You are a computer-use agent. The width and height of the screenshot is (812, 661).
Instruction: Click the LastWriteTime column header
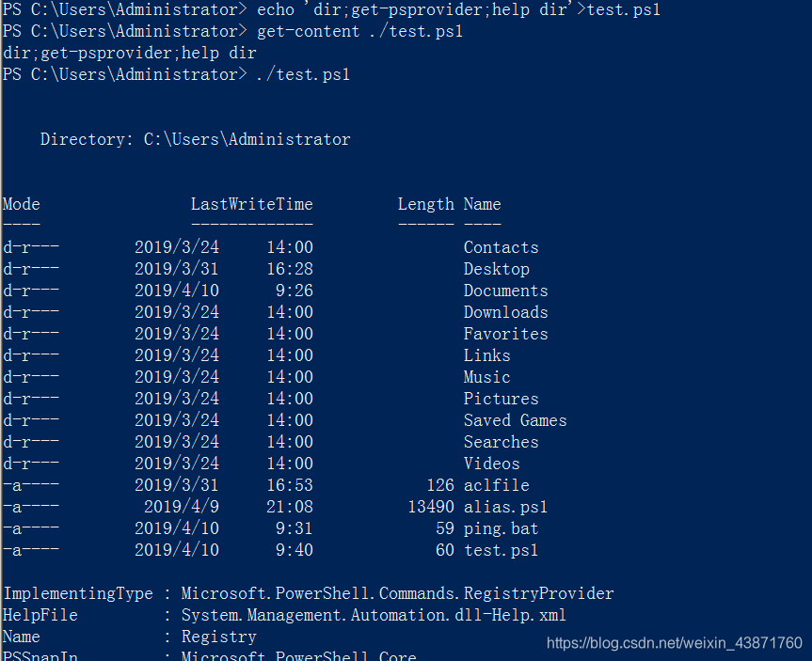point(251,204)
